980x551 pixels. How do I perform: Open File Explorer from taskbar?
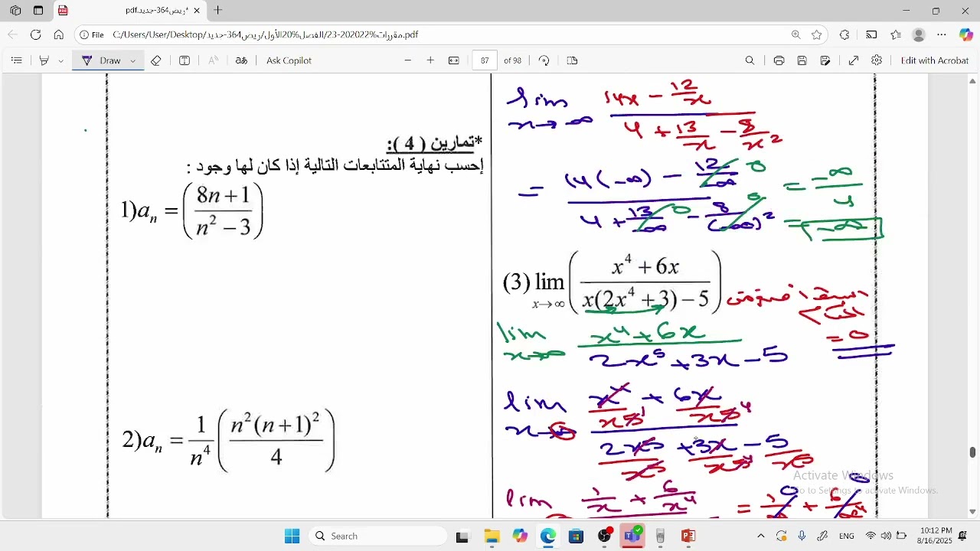[x=491, y=536]
